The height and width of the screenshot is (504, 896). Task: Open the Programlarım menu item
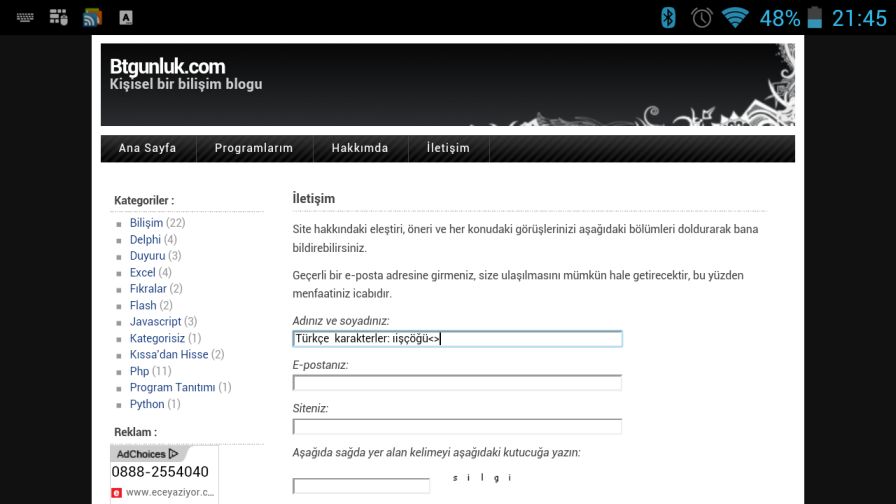coord(254,148)
